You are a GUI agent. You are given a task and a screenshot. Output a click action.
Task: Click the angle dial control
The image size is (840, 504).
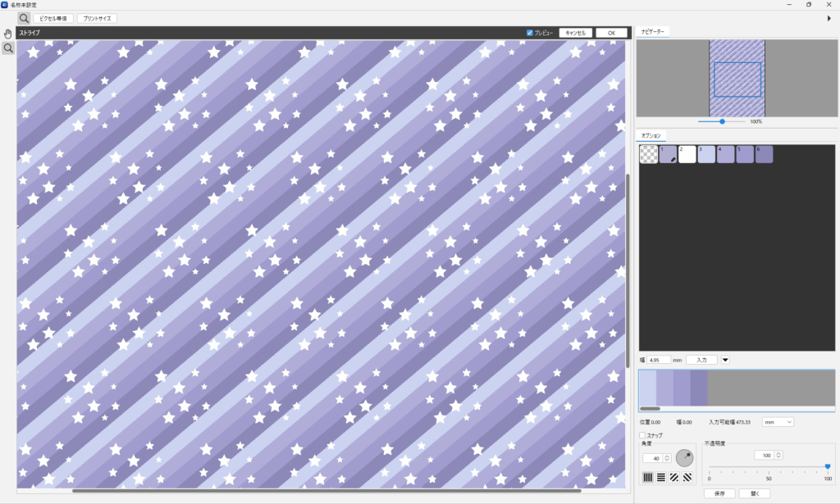point(685,458)
